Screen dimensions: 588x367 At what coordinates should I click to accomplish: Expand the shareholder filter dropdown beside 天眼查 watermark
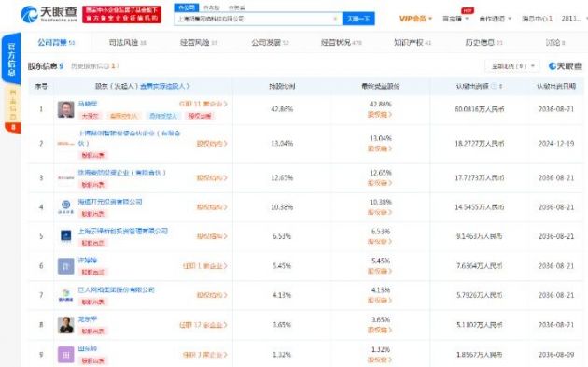pos(512,66)
